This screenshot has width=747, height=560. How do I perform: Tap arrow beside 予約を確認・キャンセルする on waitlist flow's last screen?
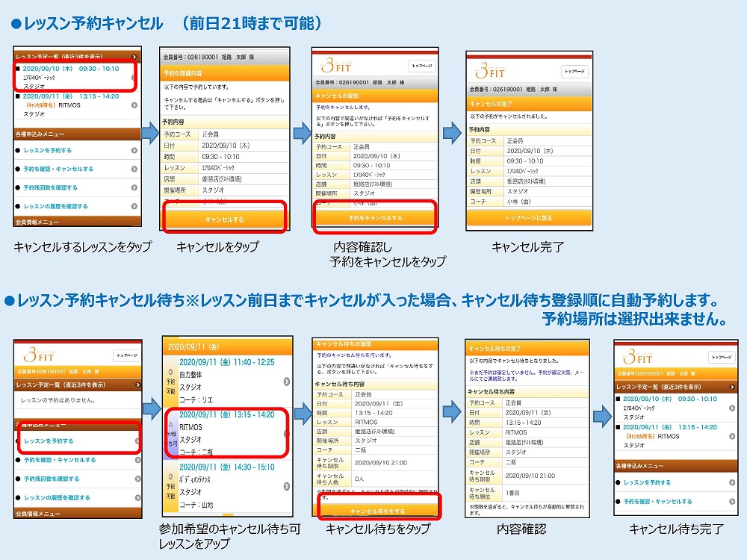click(732, 502)
